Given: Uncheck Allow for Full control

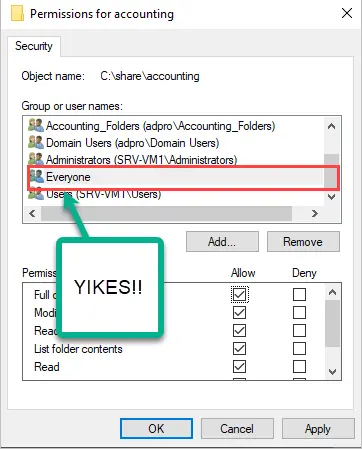Looking at the screenshot, I should point(240,295).
